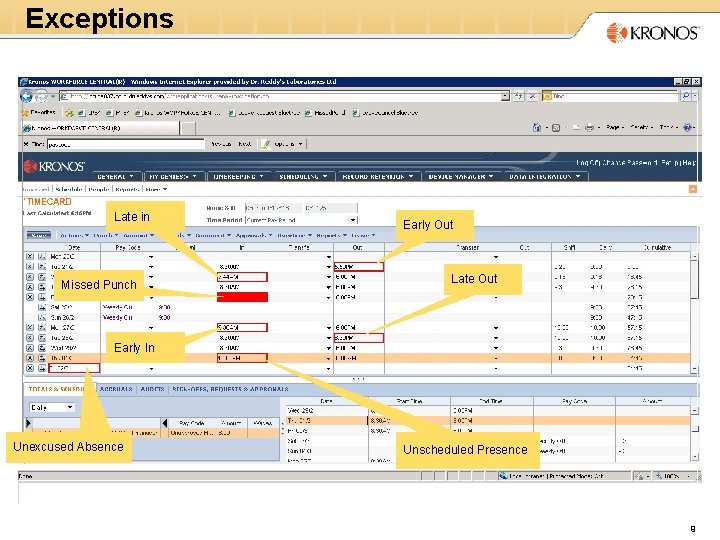Open the GENERAL navigation menu
The width and height of the screenshot is (720, 540).
point(115,176)
